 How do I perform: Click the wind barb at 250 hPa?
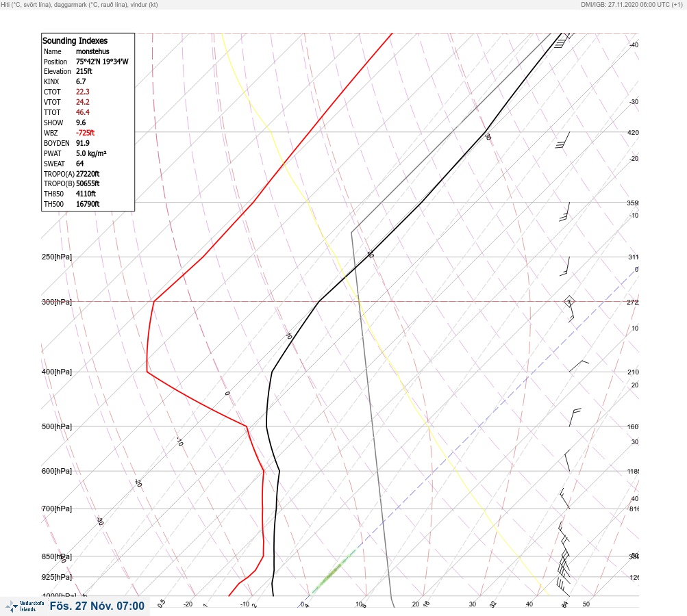tap(565, 266)
